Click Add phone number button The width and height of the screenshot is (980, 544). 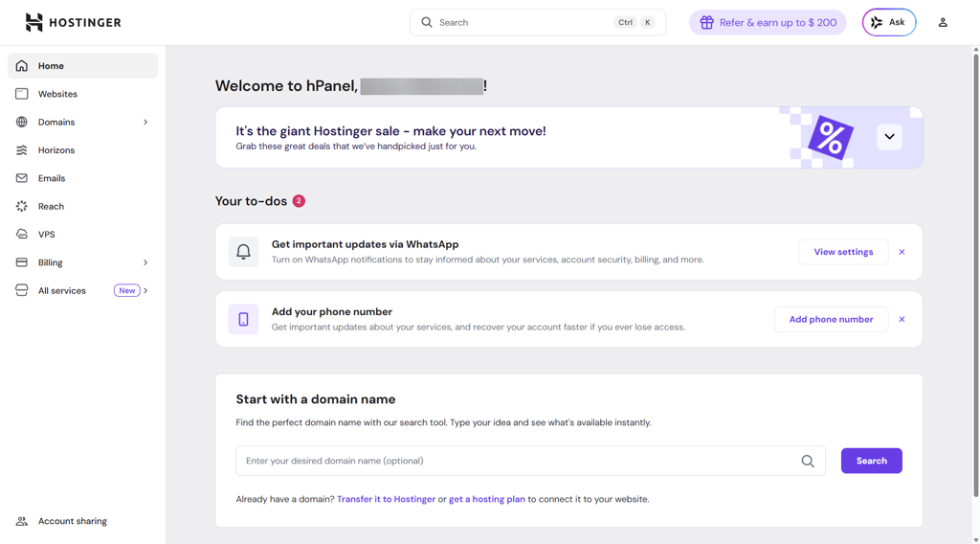832,320
